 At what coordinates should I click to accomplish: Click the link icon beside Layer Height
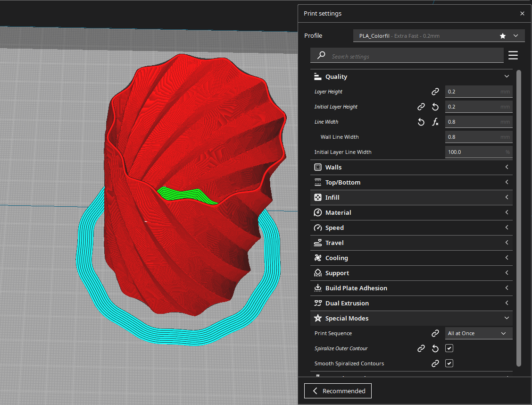pos(435,92)
